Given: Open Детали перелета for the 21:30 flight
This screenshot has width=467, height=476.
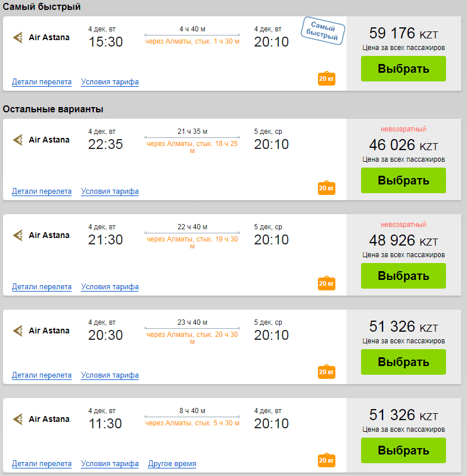Looking at the screenshot, I should pos(41,286).
